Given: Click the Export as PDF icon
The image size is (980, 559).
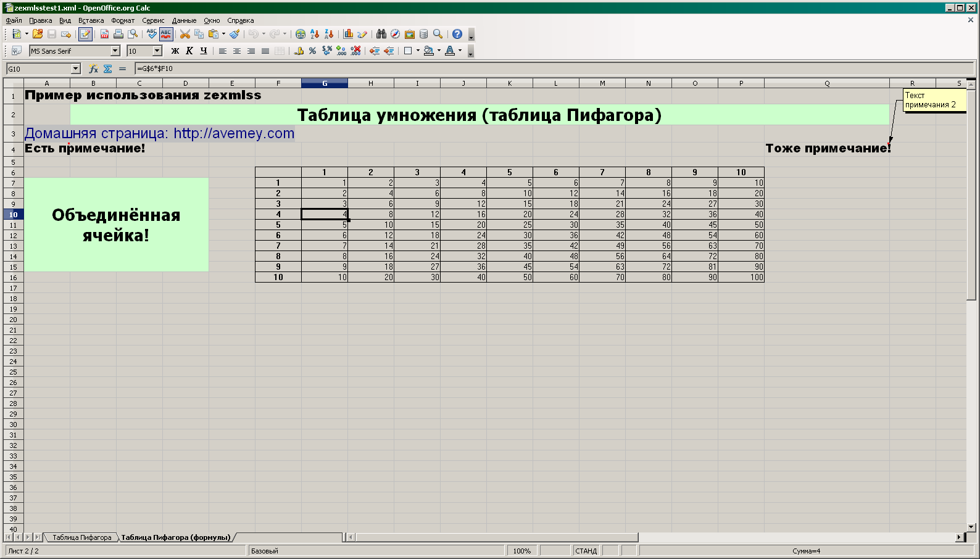Looking at the screenshot, I should coord(104,35).
